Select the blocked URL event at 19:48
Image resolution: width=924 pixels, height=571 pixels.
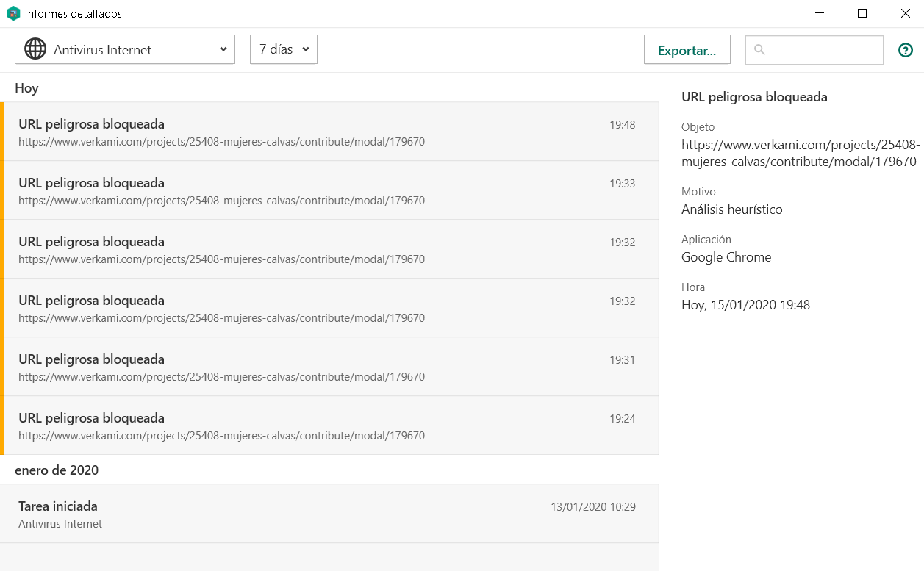[x=329, y=132]
